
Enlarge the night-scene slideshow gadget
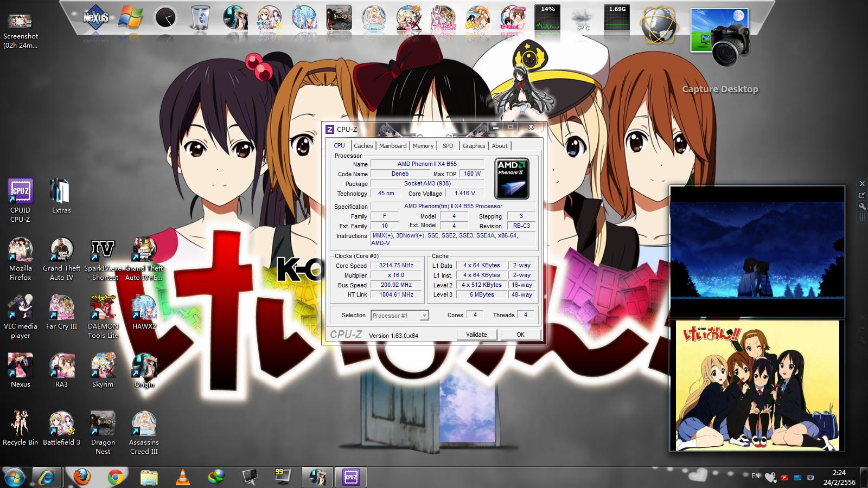click(862, 195)
